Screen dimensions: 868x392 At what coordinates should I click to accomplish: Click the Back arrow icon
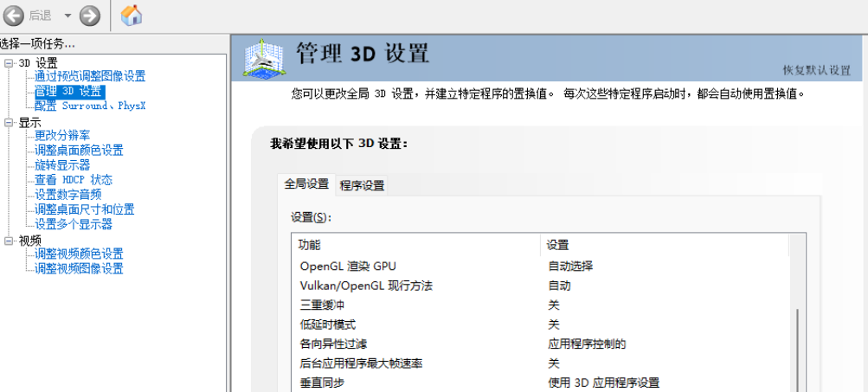14,15
